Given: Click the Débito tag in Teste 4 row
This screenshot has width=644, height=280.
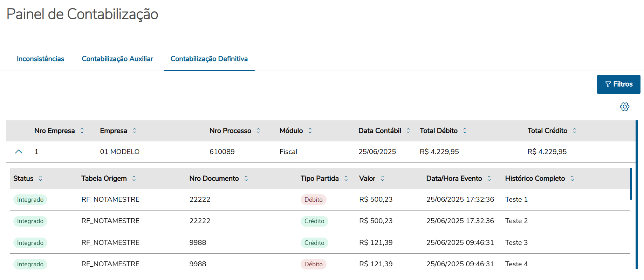Looking at the screenshot, I should coord(314,264).
